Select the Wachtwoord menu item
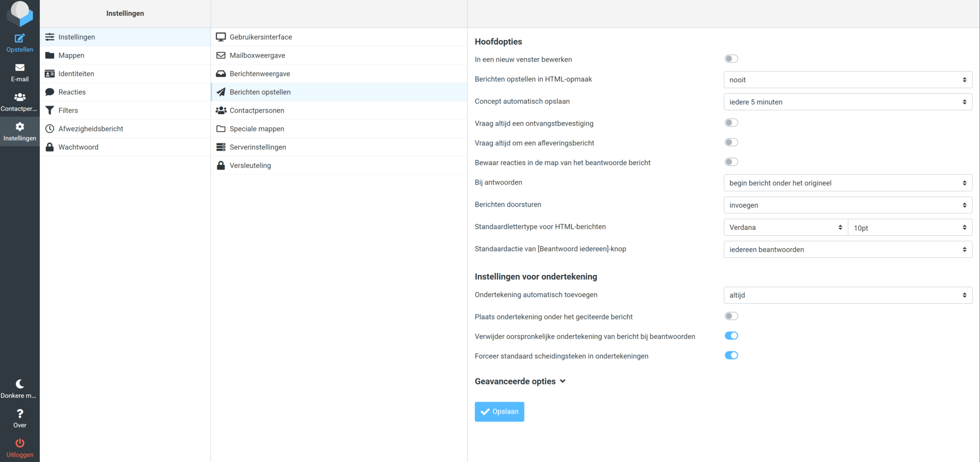 point(125,147)
